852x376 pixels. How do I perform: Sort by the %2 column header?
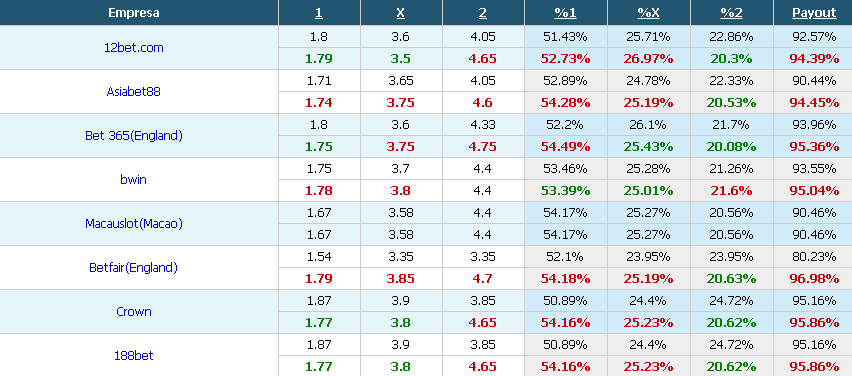731,13
